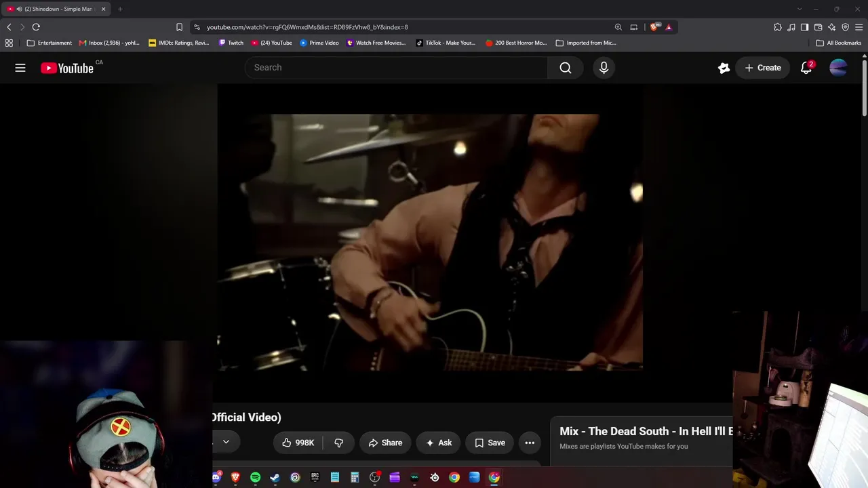Open a new tab with plus button

(120, 9)
